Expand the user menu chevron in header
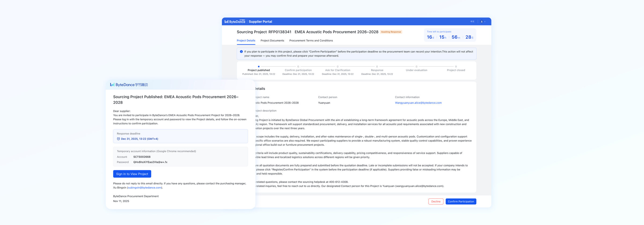Viewport: 644px width, 225px height. coord(485,22)
